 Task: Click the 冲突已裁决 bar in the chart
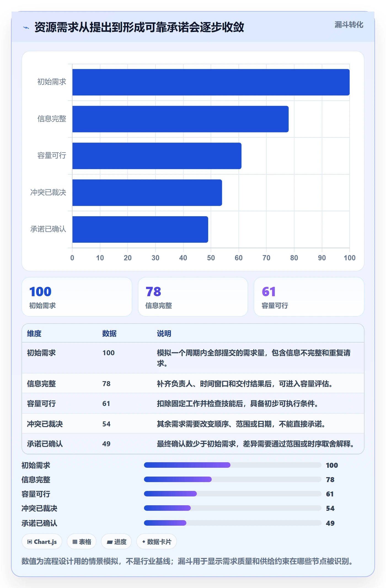147,193
